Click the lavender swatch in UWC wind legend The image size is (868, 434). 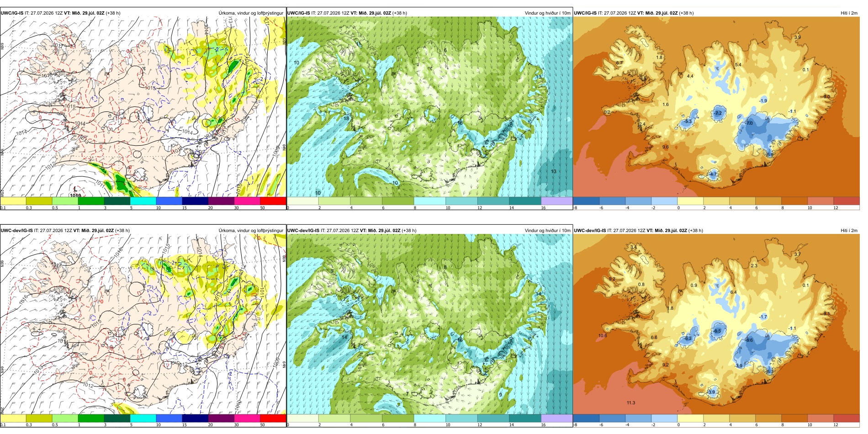(x=556, y=201)
